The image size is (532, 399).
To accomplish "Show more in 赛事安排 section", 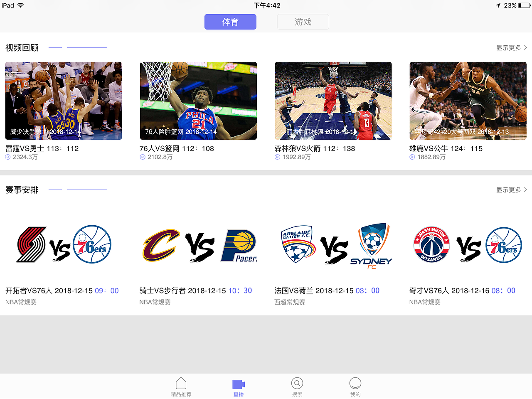I will 512,190.
